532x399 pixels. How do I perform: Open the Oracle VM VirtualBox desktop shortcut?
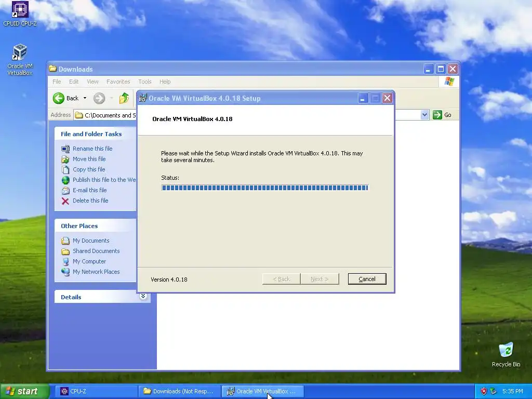[20, 59]
